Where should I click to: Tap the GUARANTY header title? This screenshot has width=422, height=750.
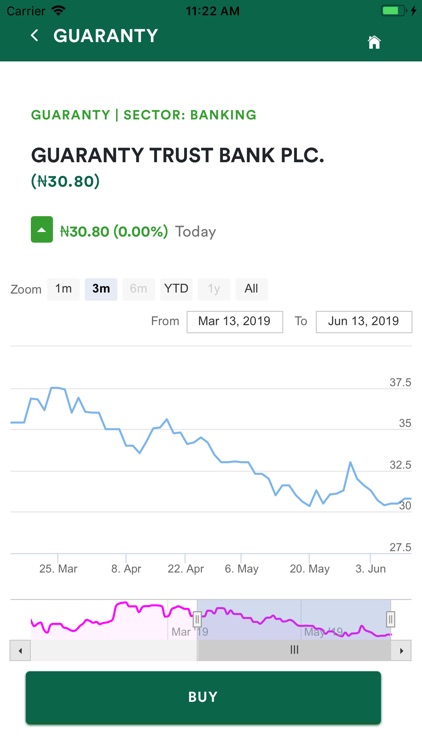(x=105, y=36)
